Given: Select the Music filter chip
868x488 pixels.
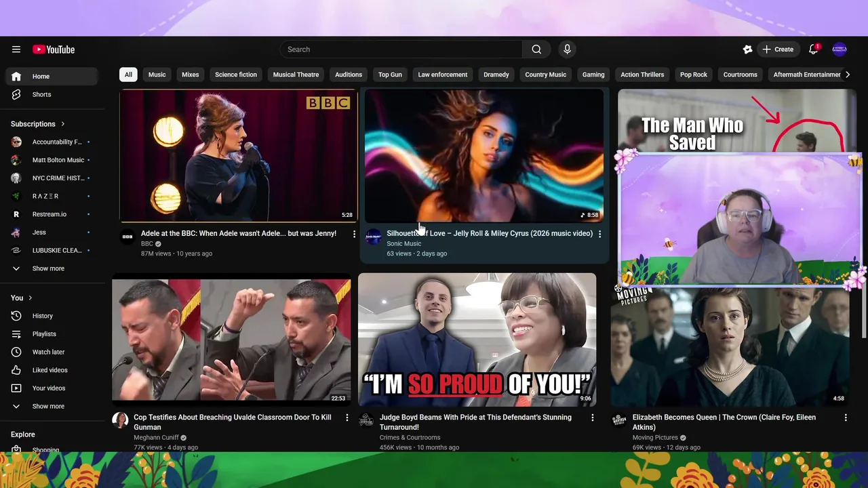Looking at the screenshot, I should [x=157, y=75].
